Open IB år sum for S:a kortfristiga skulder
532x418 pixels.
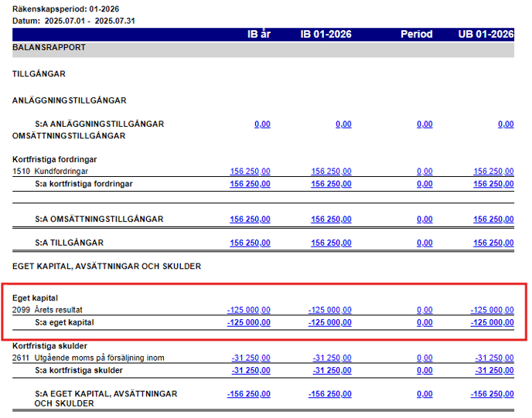pos(251,370)
